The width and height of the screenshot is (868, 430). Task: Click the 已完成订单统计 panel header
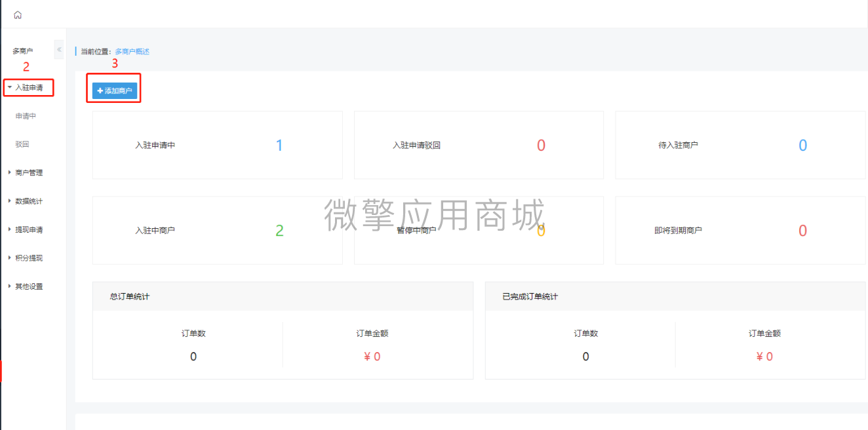click(x=675, y=296)
